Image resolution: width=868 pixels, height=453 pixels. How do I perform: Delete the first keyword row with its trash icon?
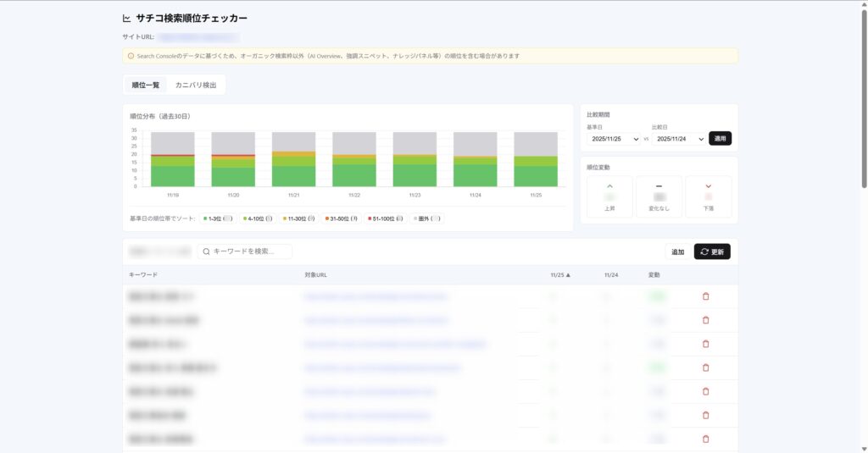[x=706, y=296]
